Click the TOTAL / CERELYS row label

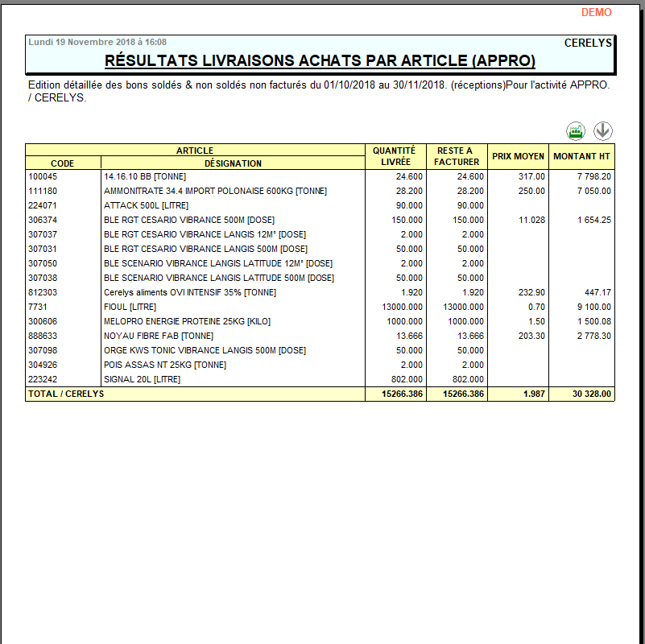pyautogui.click(x=66, y=394)
